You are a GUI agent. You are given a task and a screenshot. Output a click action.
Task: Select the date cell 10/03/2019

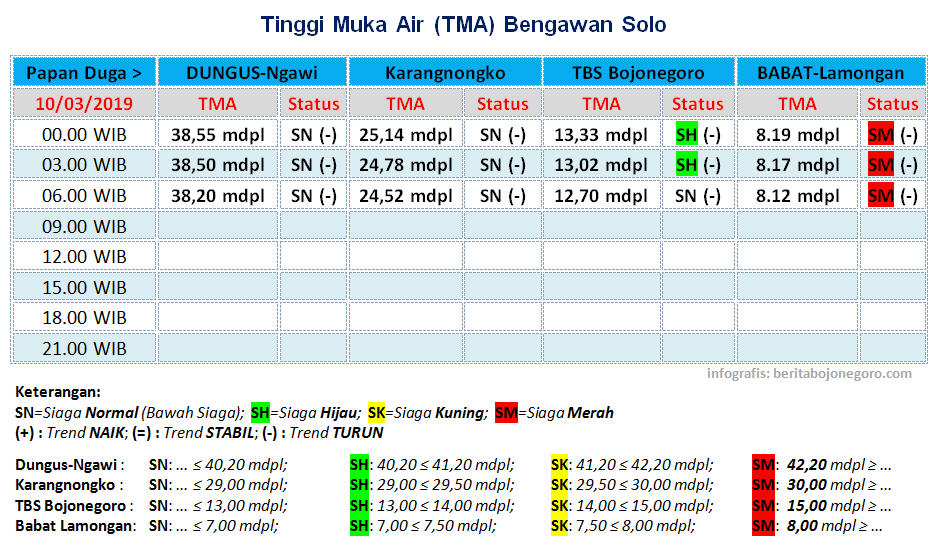click(x=84, y=103)
